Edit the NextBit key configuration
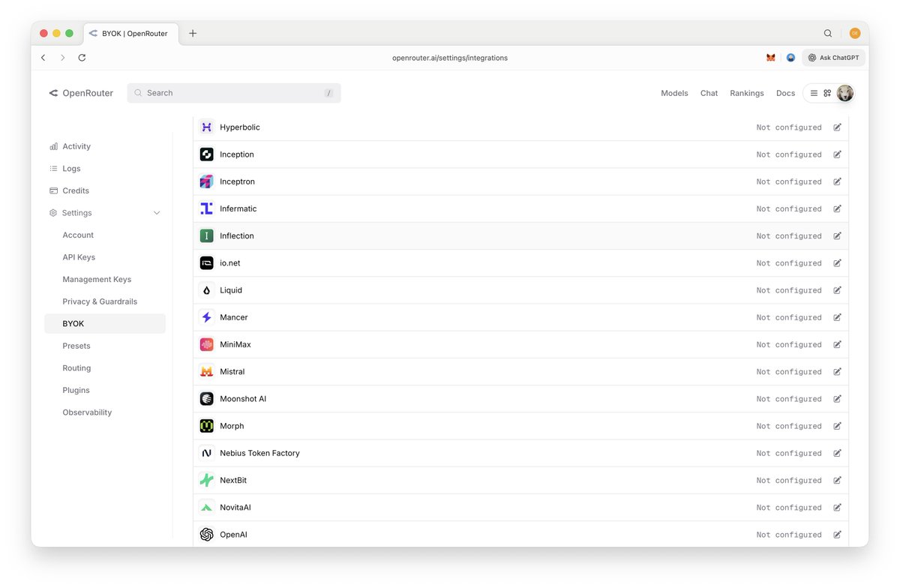 coord(837,480)
